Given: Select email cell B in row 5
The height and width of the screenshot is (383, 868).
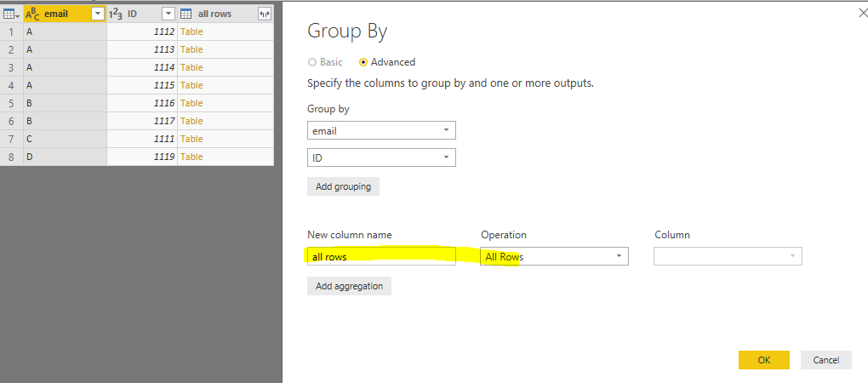Looking at the screenshot, I should pyautogui.click(x=65, y=103).
